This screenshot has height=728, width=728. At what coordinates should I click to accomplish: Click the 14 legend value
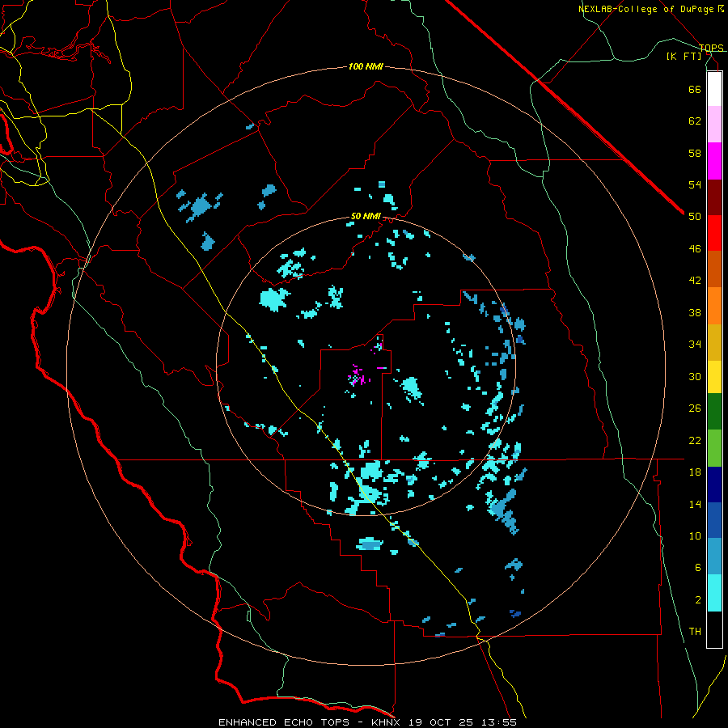[x=695, y=504]
